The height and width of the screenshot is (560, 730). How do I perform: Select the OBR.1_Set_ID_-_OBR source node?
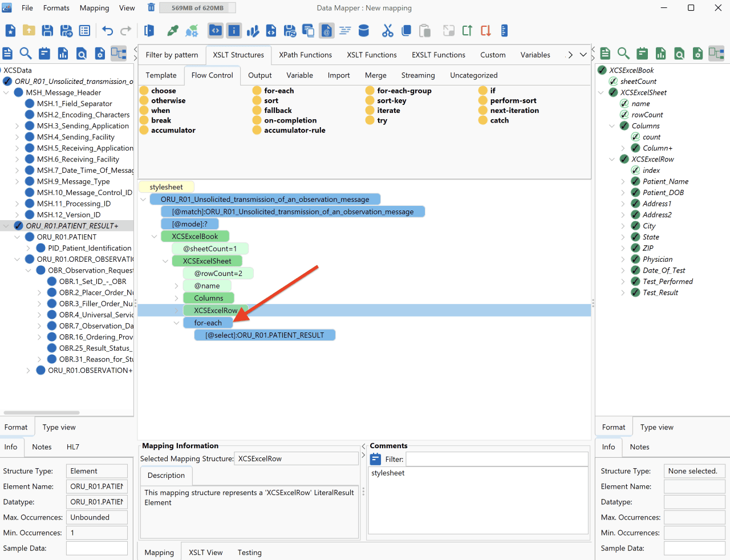[x=92, y=282]
